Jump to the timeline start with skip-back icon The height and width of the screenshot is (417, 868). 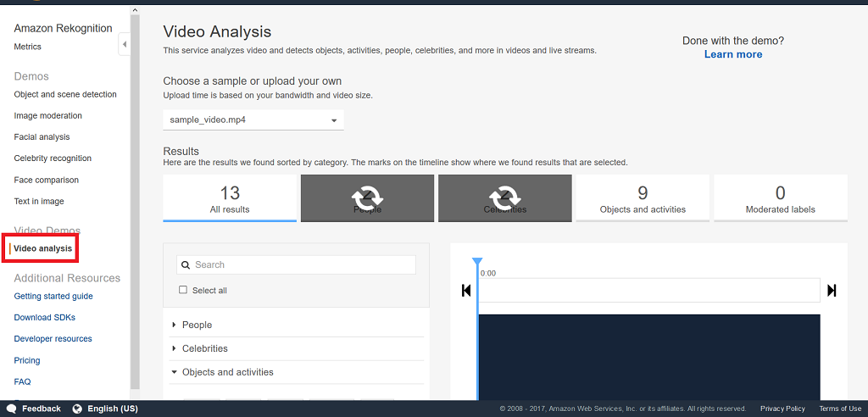[x=466, y=290]
